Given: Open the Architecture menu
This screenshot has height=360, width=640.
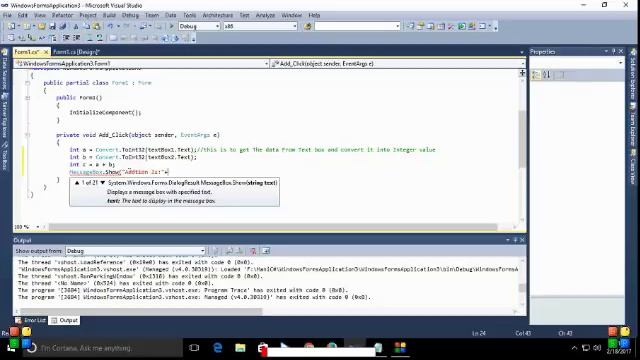Looking at the screenshot, I should point(218,15).
